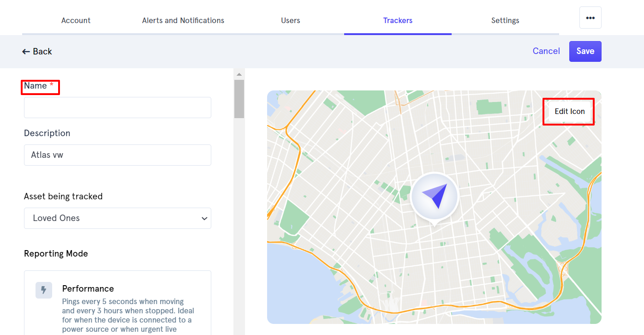Open the Settings tab
Viewport: 644px width, 335px height.
505,20
